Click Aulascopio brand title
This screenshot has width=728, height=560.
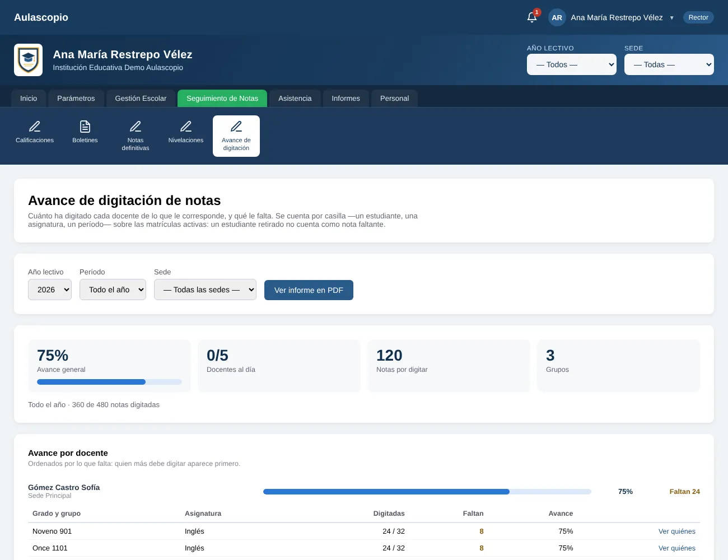point(41,17)
